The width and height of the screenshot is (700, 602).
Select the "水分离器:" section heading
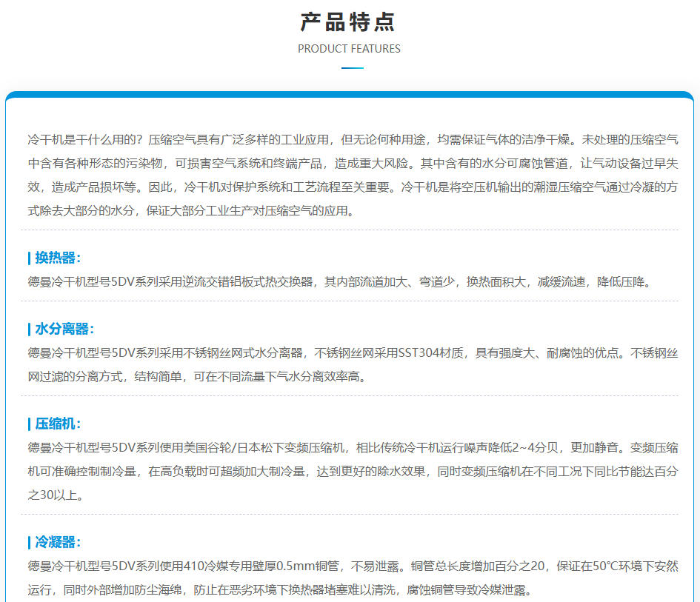tap(65, 329)
